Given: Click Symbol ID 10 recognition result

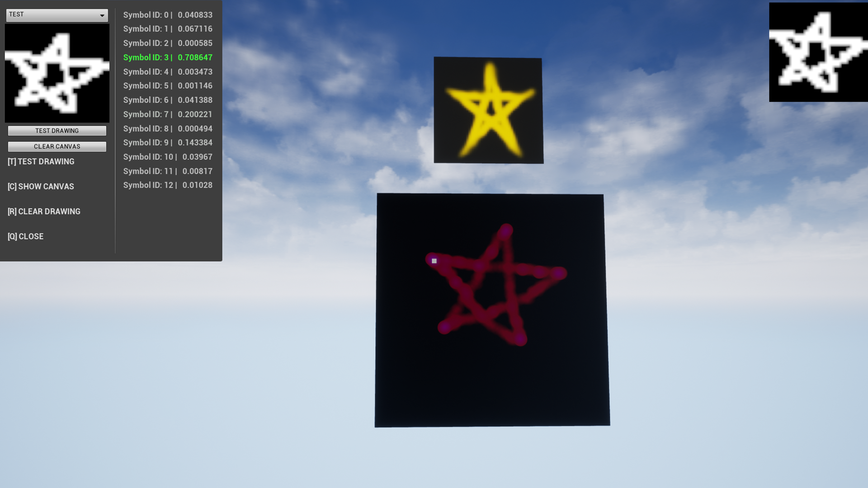Looking at the screenshot, I should point(168,157).
